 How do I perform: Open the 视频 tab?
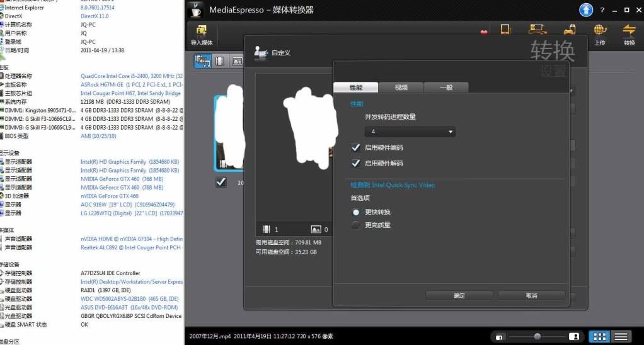(x=401, y=88)
